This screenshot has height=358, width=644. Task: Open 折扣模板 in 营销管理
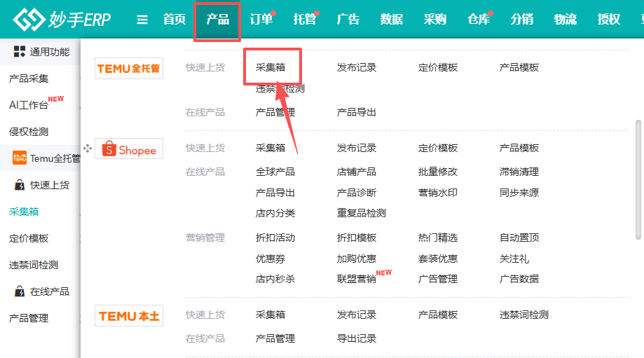pyautogui.click(x=357, y=237)
